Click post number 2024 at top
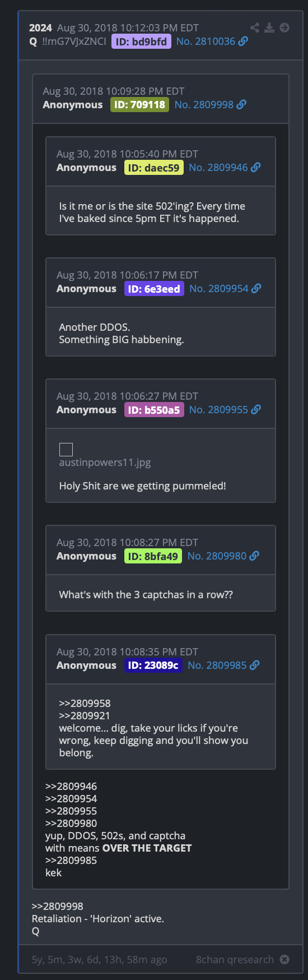This screenshot has height=980, width=308. (x=40, y=27)
